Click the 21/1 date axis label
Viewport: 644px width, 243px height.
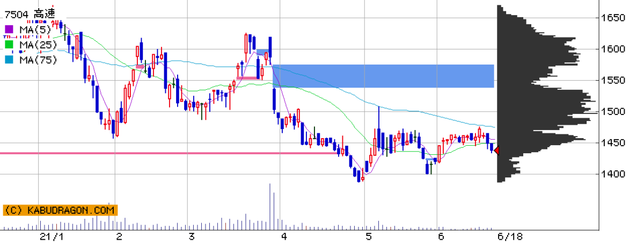(53, 237)
